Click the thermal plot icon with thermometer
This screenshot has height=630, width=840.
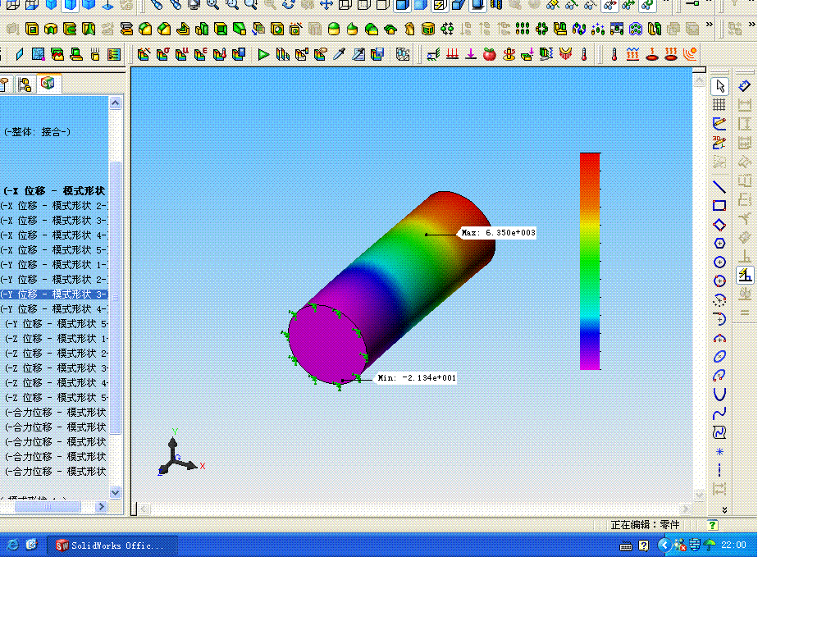[x=219, y=54]
